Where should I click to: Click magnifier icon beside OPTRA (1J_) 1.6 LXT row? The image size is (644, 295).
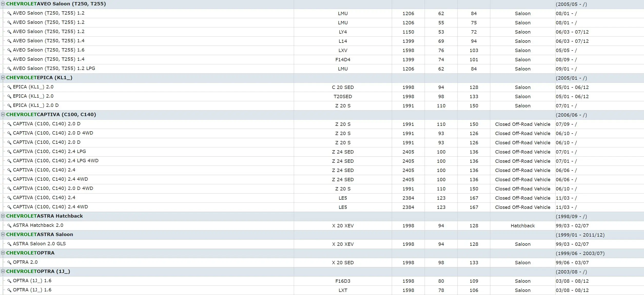coord(9,290)
